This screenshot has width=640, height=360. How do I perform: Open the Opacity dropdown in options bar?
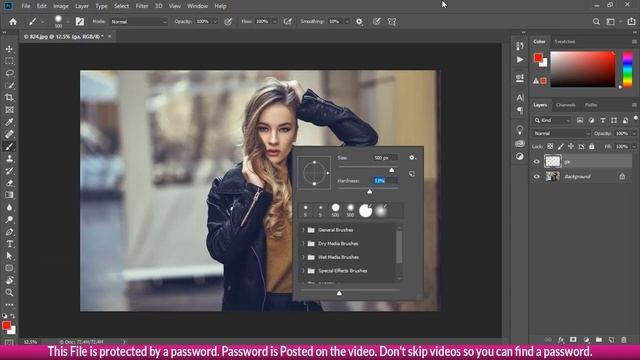pyautogui.click(x=215, y=22)
